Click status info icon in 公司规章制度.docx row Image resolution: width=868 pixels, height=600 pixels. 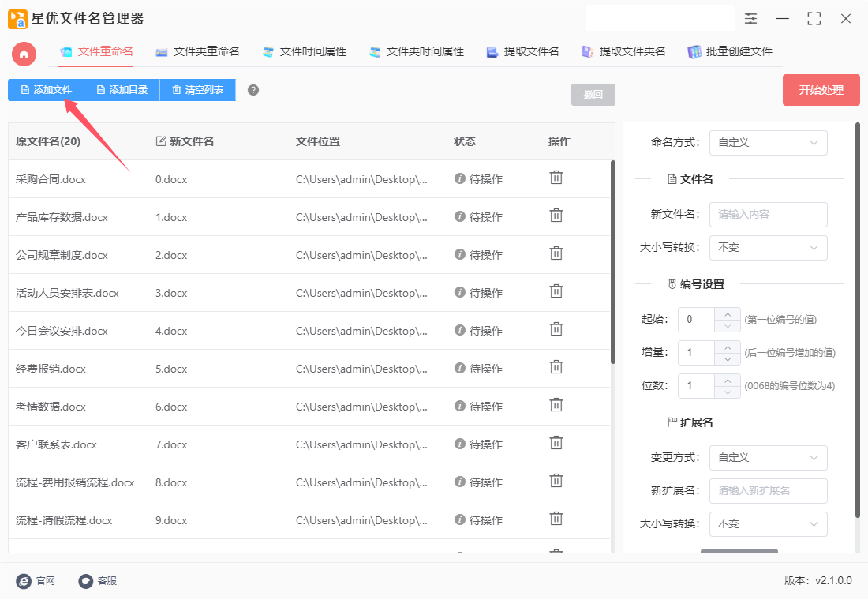[459, 254]
